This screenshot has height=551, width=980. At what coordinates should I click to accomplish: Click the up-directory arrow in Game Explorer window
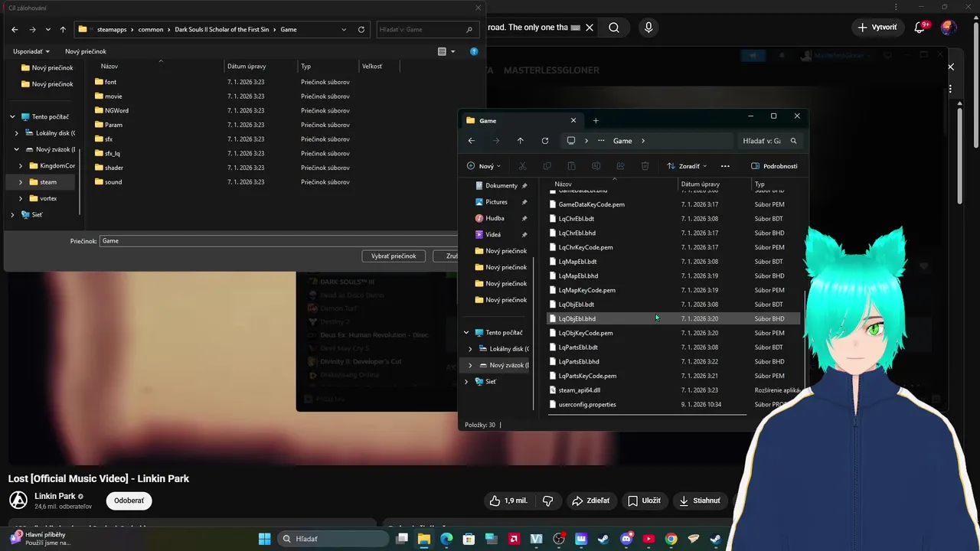pyautogui.click(x=521, y=141)
